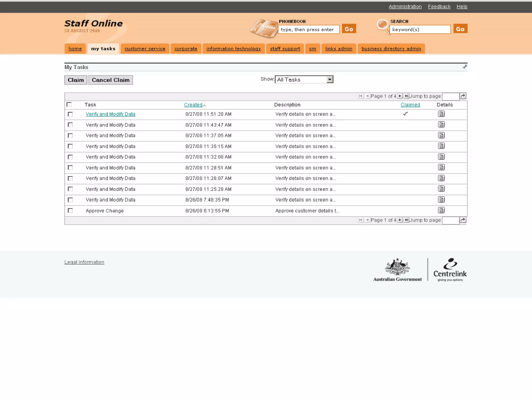Screen dimensions: 532x399
Task: Check the box for 11:51:28 AM task
Action: tap(70, 114)
